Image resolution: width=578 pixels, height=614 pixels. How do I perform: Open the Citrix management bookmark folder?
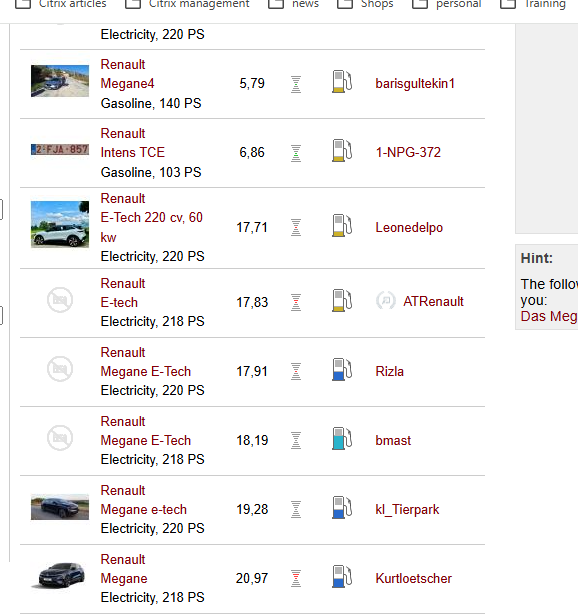click(x=187, y=4)
